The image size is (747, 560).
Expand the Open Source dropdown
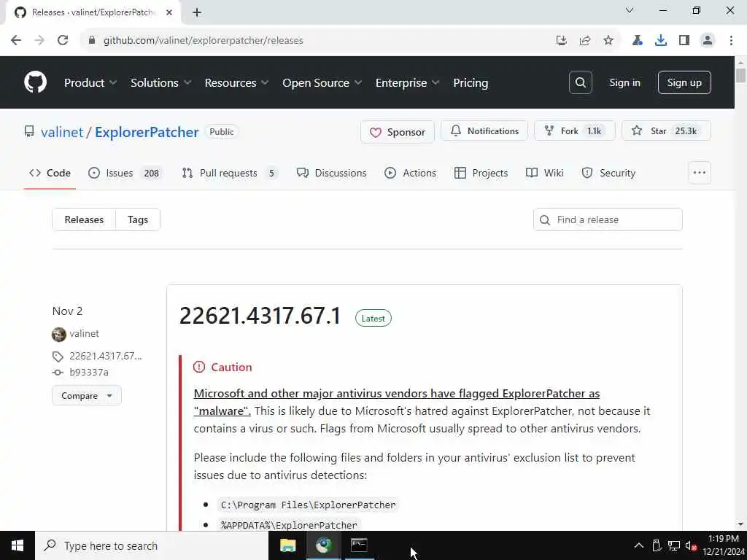pyautogui.click(x=322, y=82)
